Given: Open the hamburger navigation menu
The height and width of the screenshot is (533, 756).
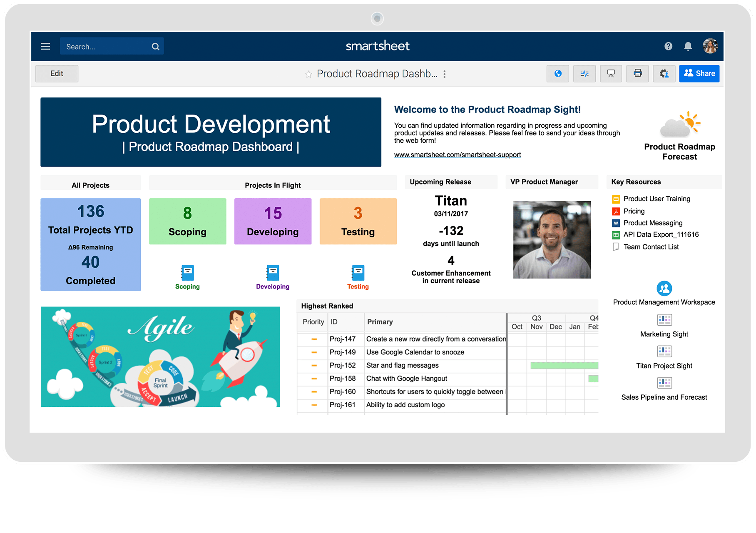Looking at the screenshot, I should (x=45, y=47).
